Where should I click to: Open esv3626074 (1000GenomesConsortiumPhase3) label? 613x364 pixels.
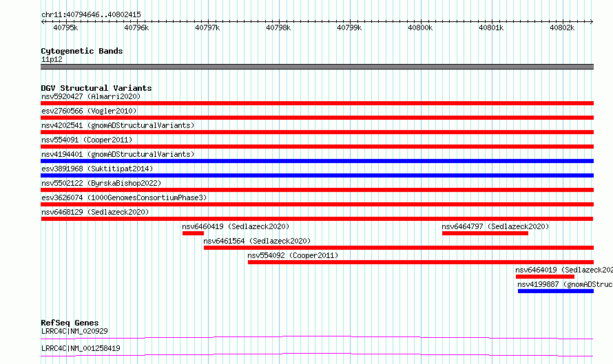pos(124,197)
